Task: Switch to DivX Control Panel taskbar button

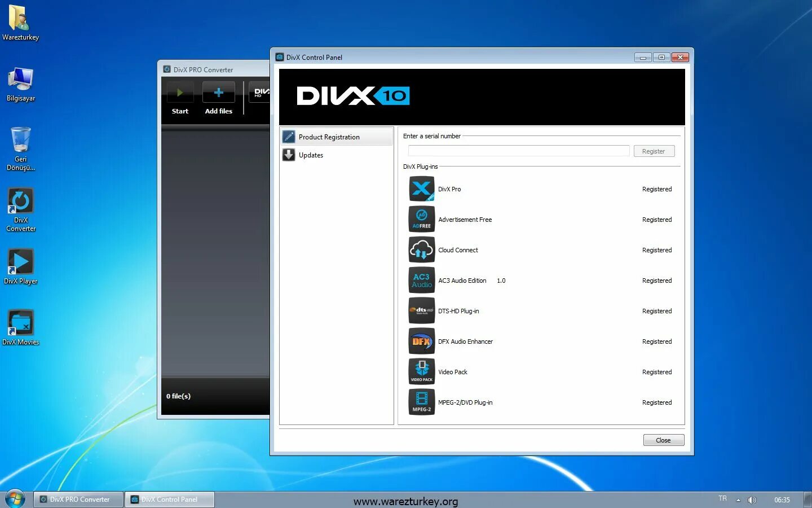Action: pos(170,500)
